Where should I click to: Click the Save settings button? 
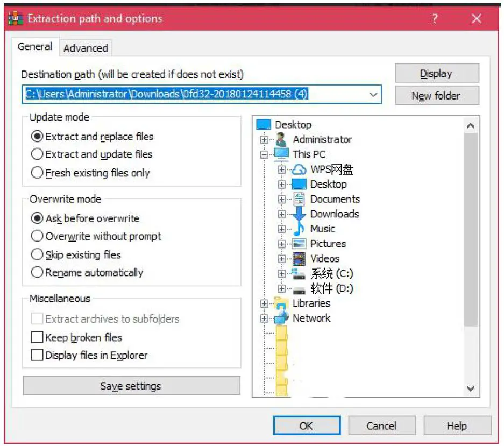coord(131,386)
